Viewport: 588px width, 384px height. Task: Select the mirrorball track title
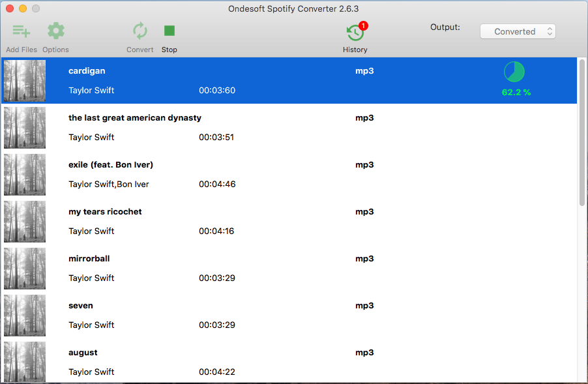(89, 258)
